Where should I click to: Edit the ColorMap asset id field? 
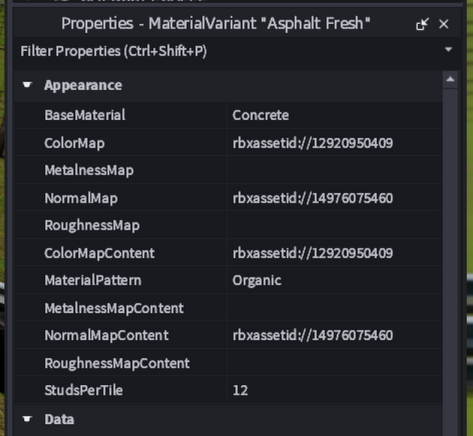(334, 143)
